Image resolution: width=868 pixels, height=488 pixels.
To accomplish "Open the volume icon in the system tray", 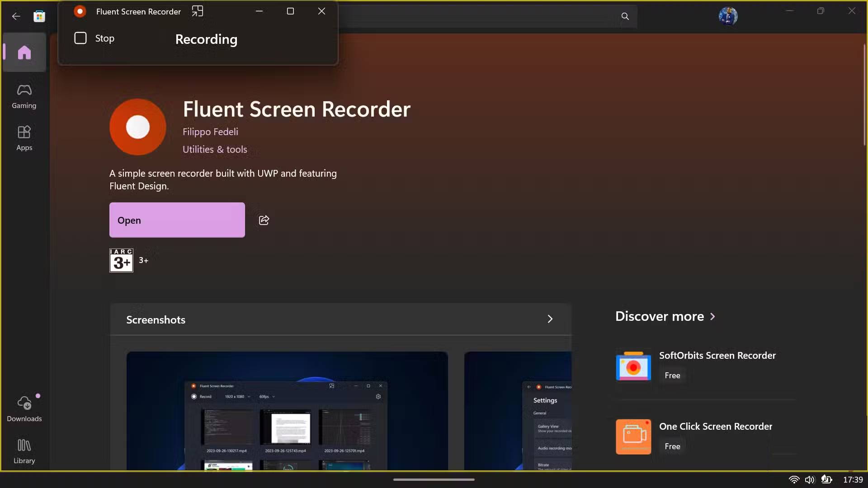I will click(810, 480).
